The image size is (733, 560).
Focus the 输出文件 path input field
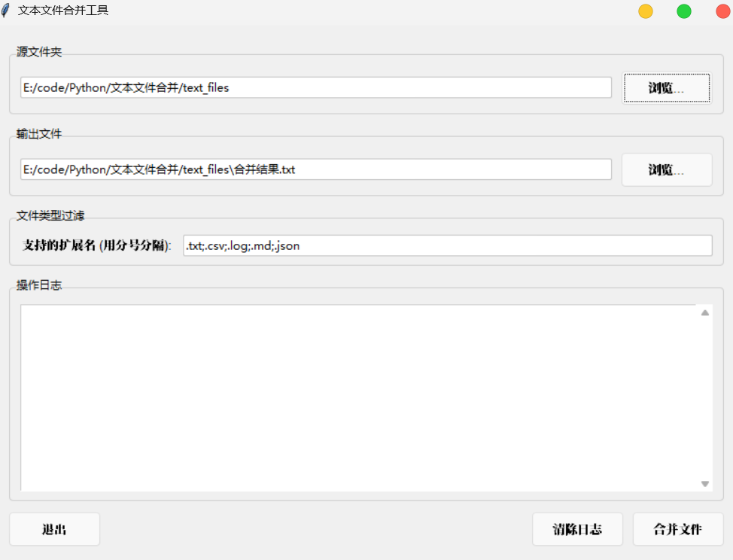[316, 169]
